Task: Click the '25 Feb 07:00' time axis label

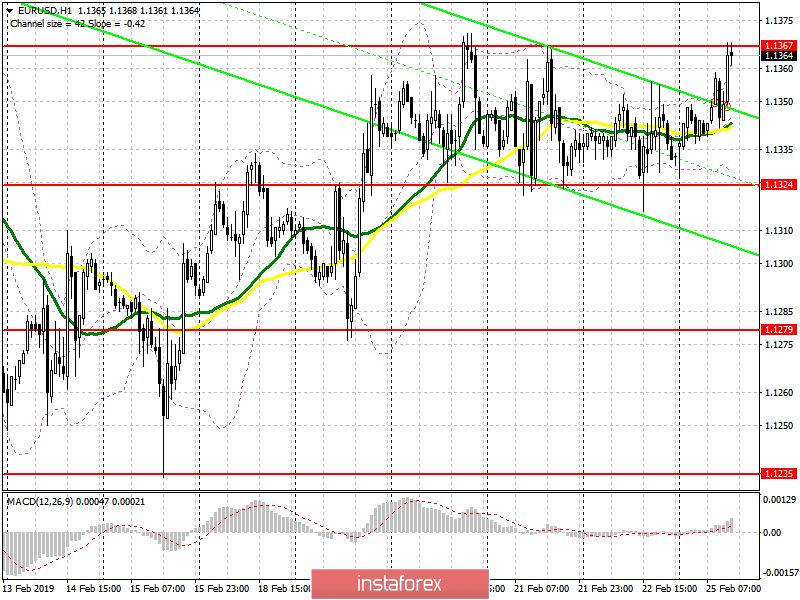Action: pyautogui.click(x=734, y=588)
